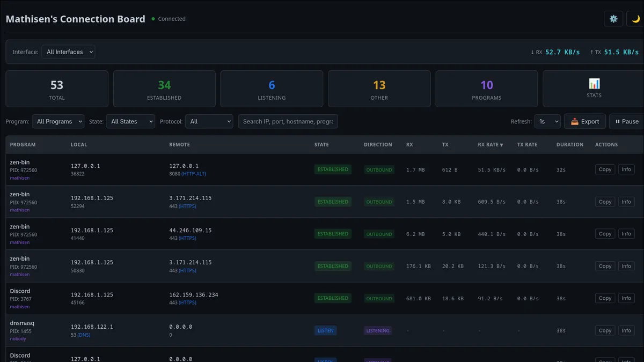Open Info for local port 50830 row
The image size is (644, 362).
[x=626, y=266]
